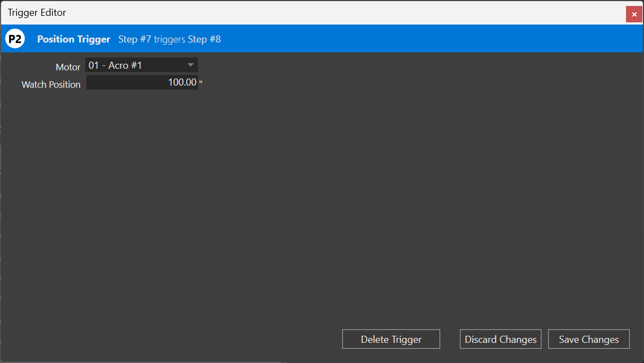The height and width of the screenshot is (363, 644).
Task: Click the "Step #7 triggers Step #8" text
Action: (x=169, y=39)
